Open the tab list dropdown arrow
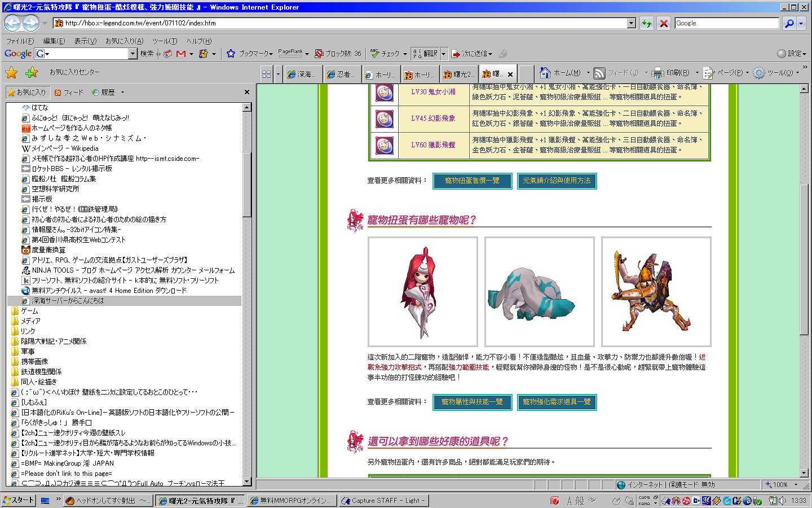Image resolution: width=812 pixels, height=508 pixels. (x=278, y=74)
